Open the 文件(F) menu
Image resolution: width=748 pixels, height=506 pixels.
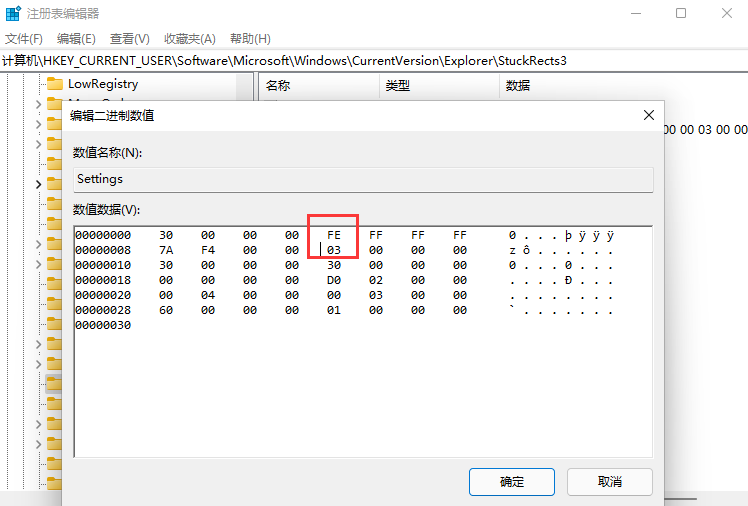pos(24,39)
